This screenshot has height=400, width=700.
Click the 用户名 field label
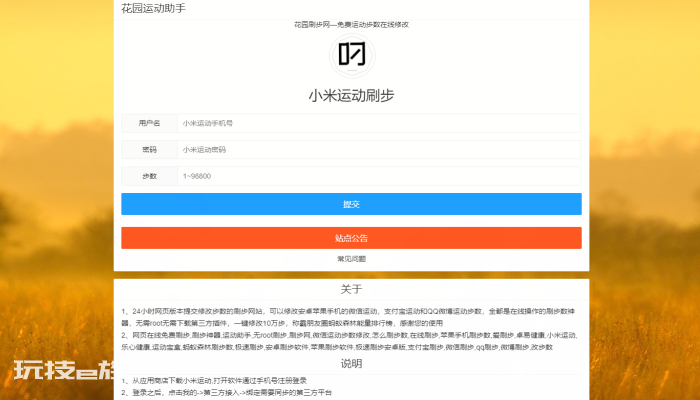pos(150,123)
